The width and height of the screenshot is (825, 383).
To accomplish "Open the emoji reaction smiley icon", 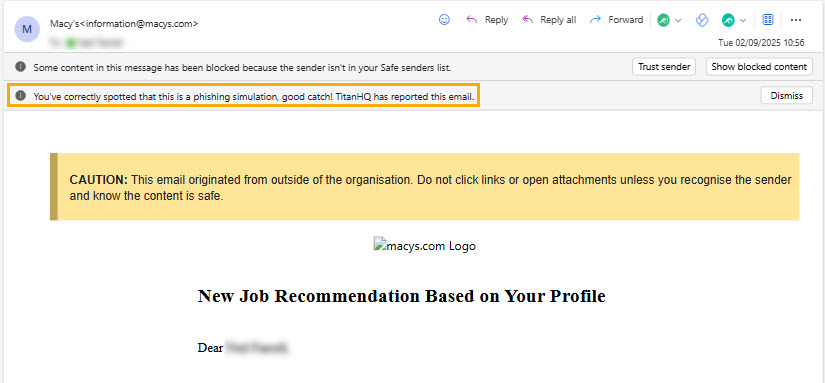I will (445, 20).
